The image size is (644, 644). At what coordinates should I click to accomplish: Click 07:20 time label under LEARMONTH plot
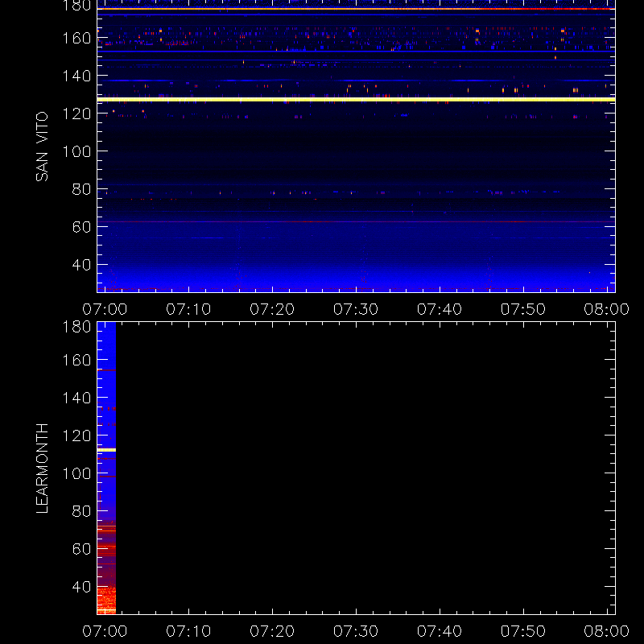coord(272,631)
